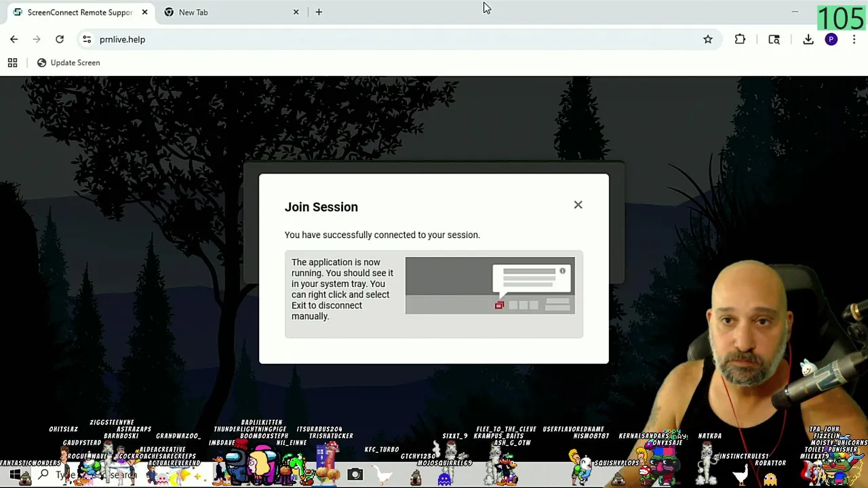868x488 pixels.
Task: Bookmark this page with the star icon
Action: coord(708,39)
